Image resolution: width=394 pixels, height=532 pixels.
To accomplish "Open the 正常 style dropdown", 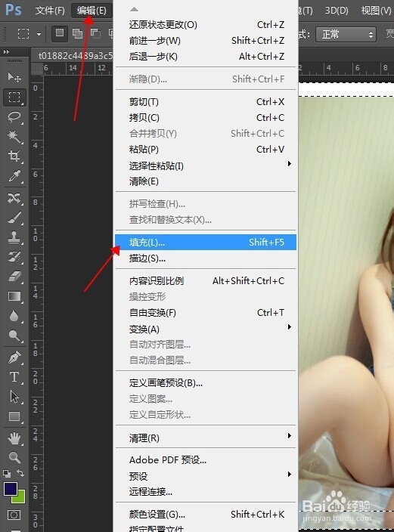I will 346,34.
